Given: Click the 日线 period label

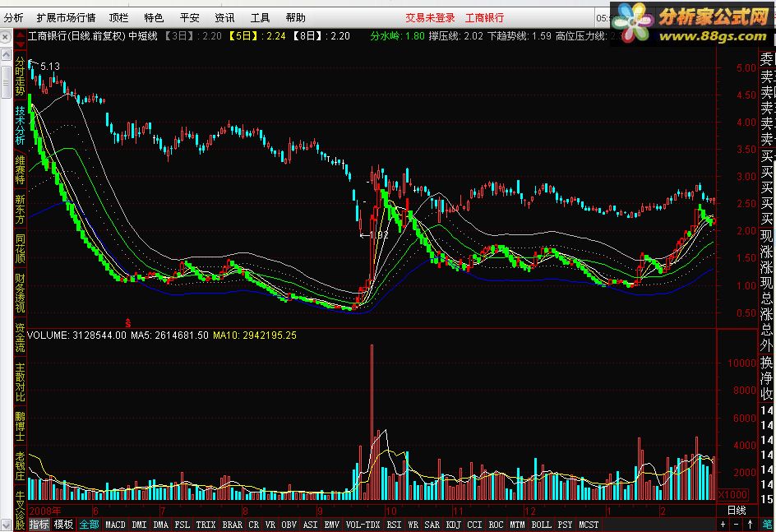Looking at the screenshot, I should [737, 510].
